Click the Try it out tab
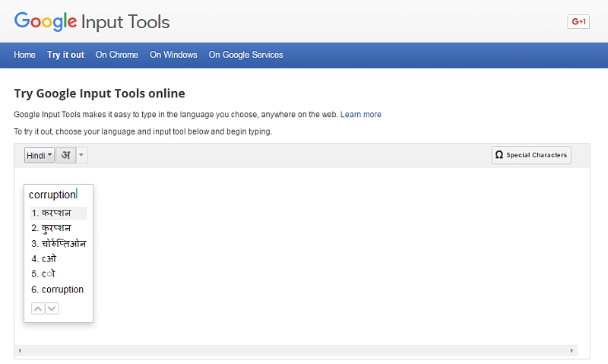The height and width of the screenshot is (364, 608). pyautogui.click(x=65, y=55)
